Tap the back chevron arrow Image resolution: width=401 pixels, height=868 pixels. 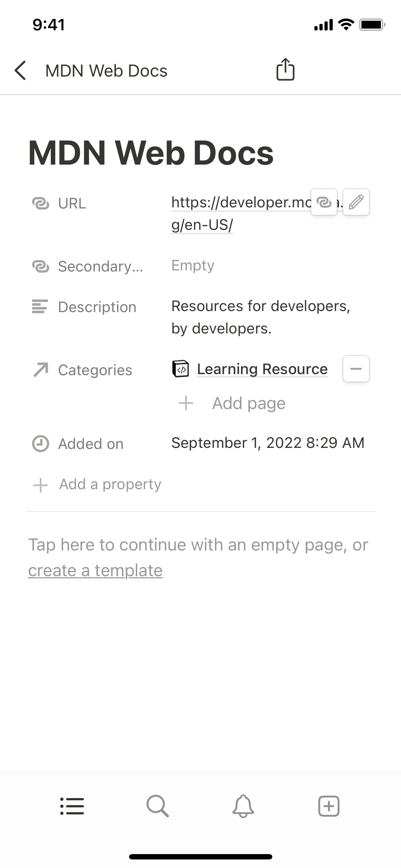(20, 71)
